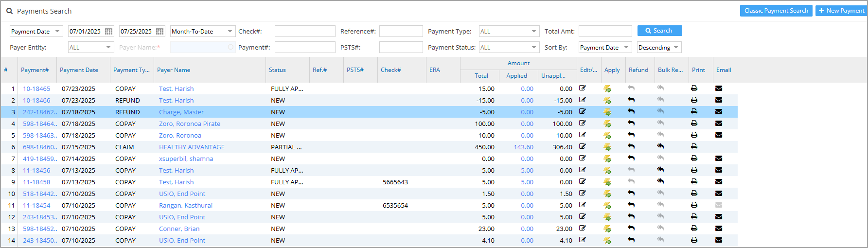Email the receipt for Zoro, Roronoa payment of 10.00
868x248 pixels.
coord(719,135)
